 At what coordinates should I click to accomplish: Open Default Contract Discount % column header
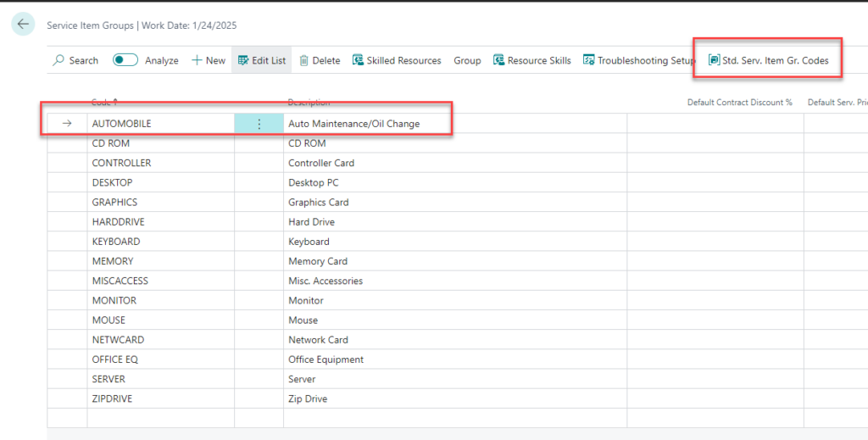tap(741, 103)
